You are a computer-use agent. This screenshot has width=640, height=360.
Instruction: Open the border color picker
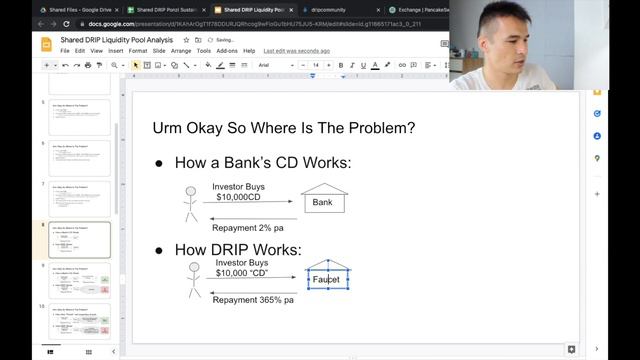point(220,65)
